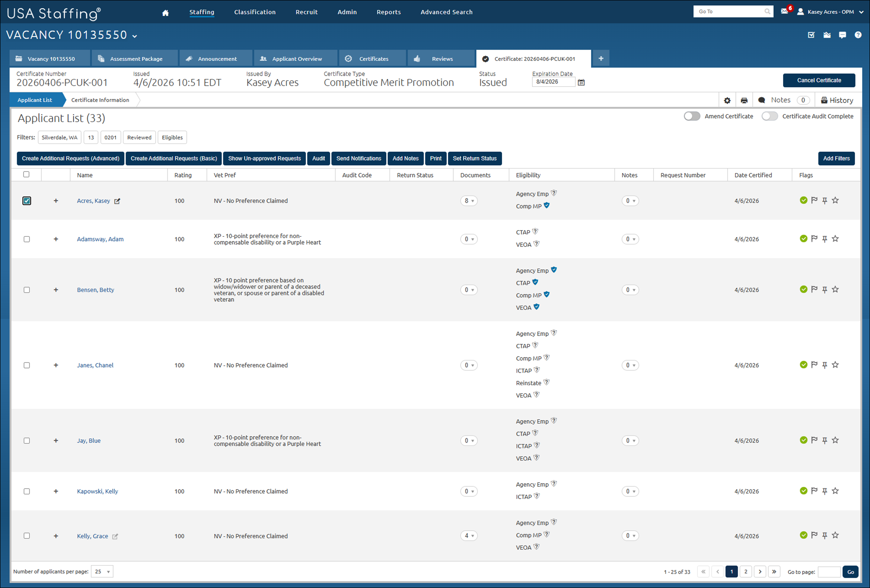Click the star icon for Bensen, Betty
The width and height of the screenshot is (870, 588).
(835, 290)
